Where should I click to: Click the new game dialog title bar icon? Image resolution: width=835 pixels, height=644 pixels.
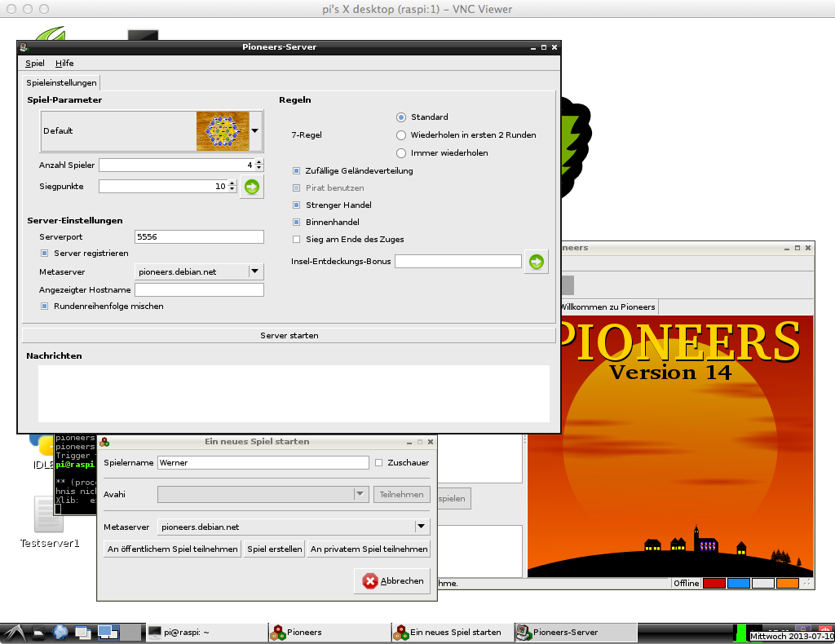click(x=104, y=442)
